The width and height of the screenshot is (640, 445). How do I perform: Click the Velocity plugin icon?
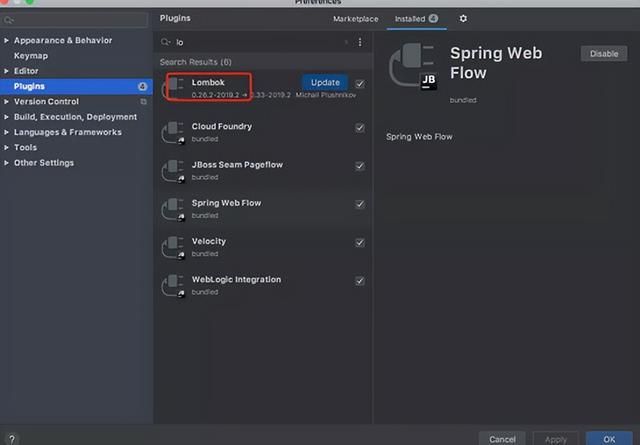[x=175, y=246]
